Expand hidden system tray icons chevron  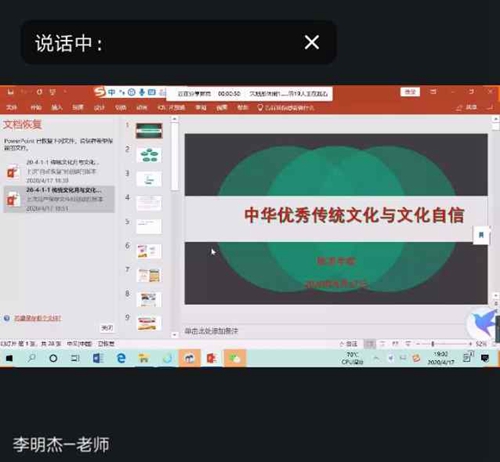(x=376, y=358)
